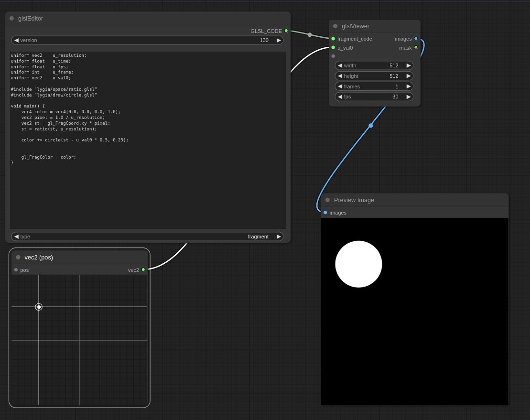This screenshot has width=530, height=420.
Task: Increment the frames value with its right arrow
Action: 408,86
